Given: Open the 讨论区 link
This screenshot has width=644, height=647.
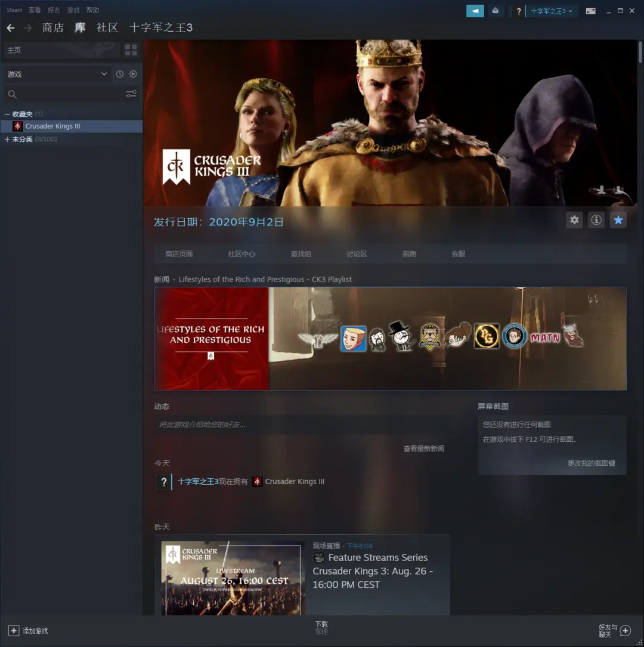Looking at the screenshot, I should pyautogui.click(x=357, y=254).
